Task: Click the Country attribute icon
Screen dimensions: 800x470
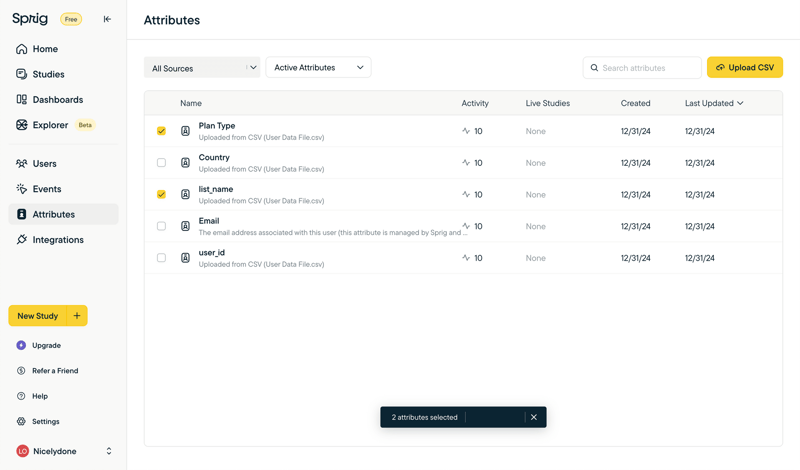Action: [x=186, y=163]
